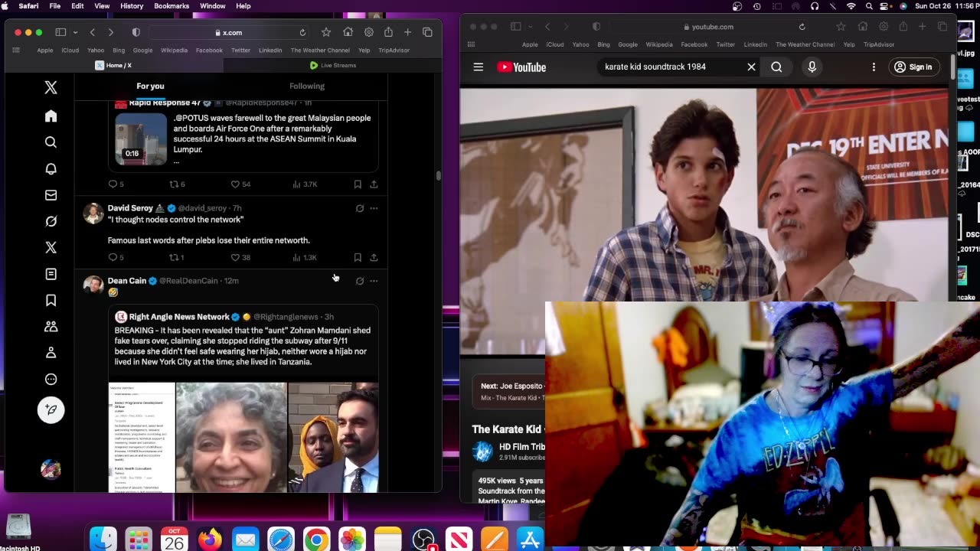Image resolution: width=980 pixels, height=551 pixels.
Task: Open Wikipedia favorite in X window
Action: [x=174, y=51]
